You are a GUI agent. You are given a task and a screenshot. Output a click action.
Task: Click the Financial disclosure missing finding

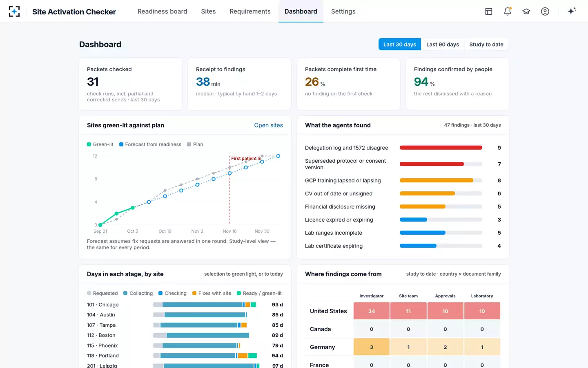[403, 206]
